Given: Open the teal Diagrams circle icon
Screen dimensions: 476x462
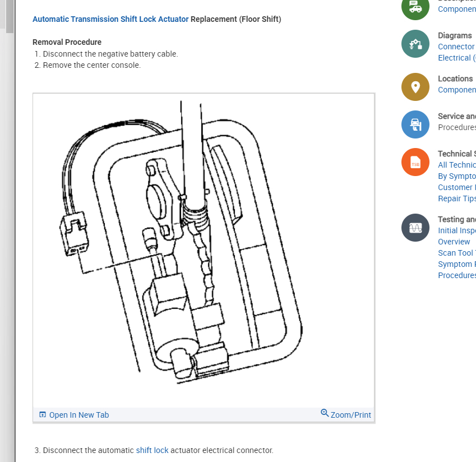Looking at the screenshot, I should pyautogui.click(x=415, y=44).
